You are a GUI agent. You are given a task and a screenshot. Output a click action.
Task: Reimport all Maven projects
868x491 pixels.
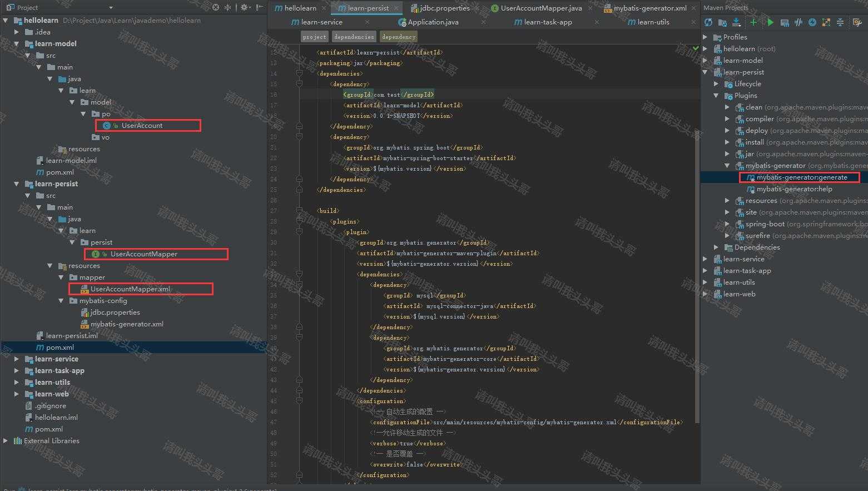click(708, 22)
